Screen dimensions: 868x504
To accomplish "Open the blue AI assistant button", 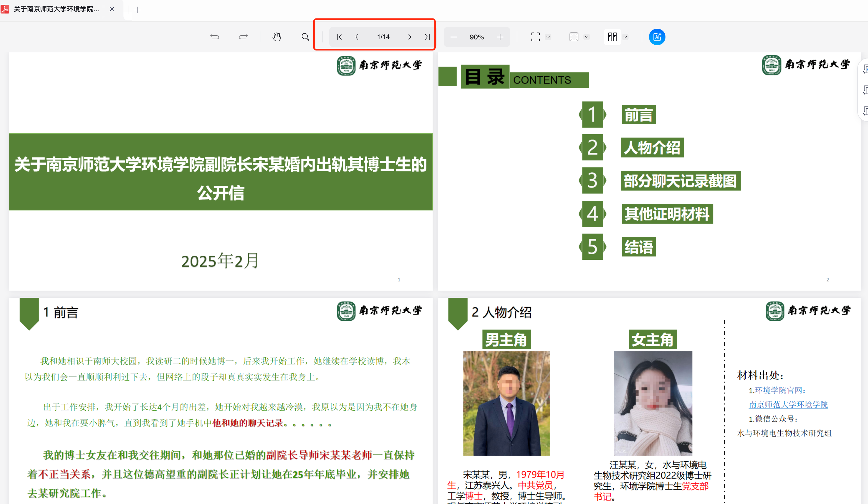I will [x=657, y=37].
